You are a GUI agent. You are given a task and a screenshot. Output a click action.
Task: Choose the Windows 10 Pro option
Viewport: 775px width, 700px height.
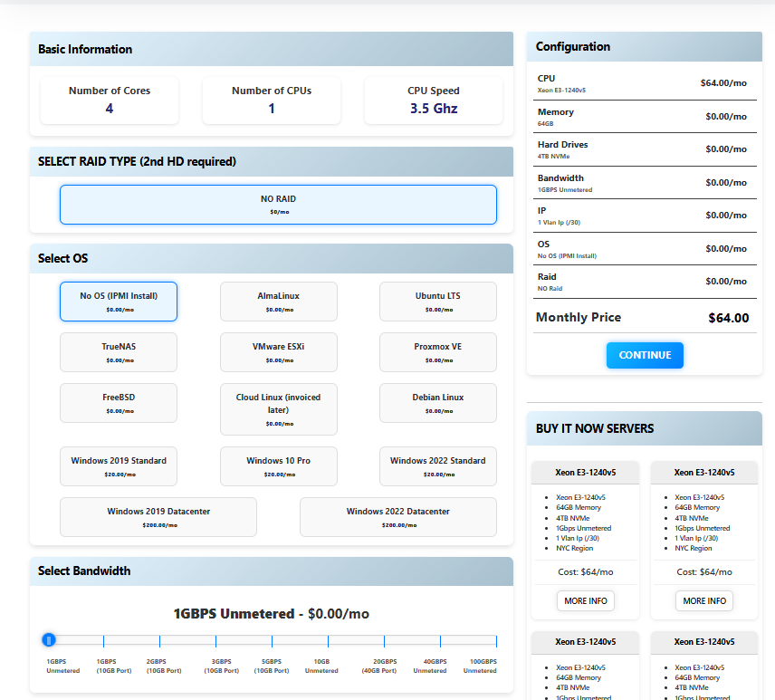pos(279,465)
